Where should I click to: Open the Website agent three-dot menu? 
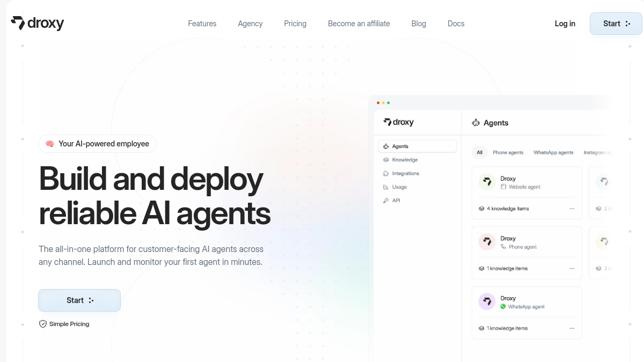572,209
